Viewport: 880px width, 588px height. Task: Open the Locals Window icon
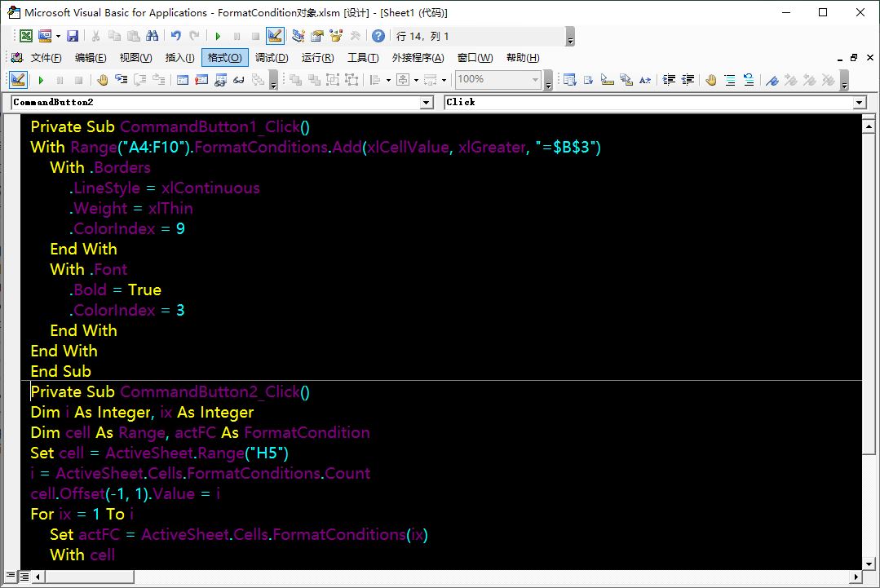point(183,80)
